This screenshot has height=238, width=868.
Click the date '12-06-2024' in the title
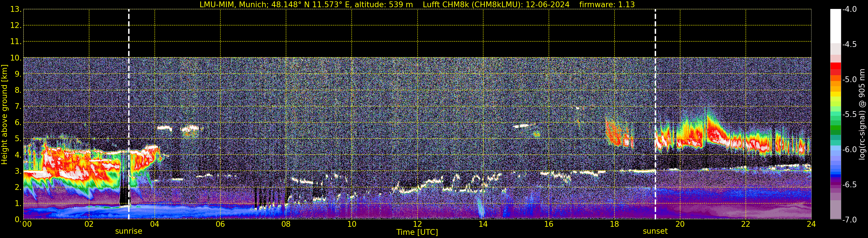click(x=548, y=5)
